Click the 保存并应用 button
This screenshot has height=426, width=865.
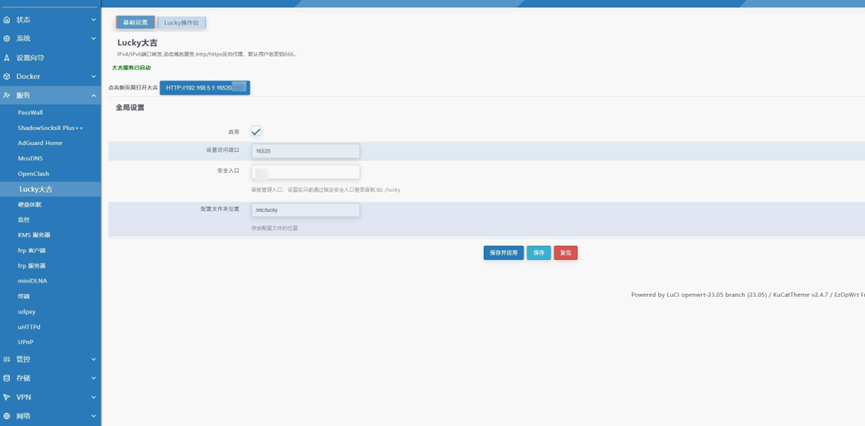(x=503, y=253)
